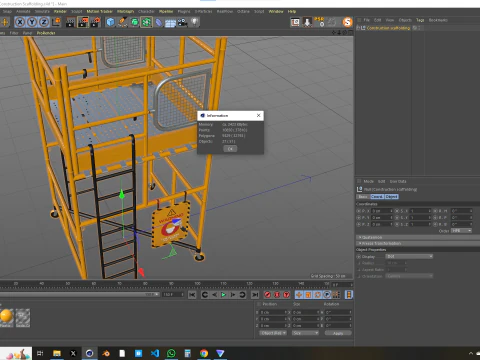Switch the coordinate system icon
480x360 pixels.
click(x=56, y=22)
